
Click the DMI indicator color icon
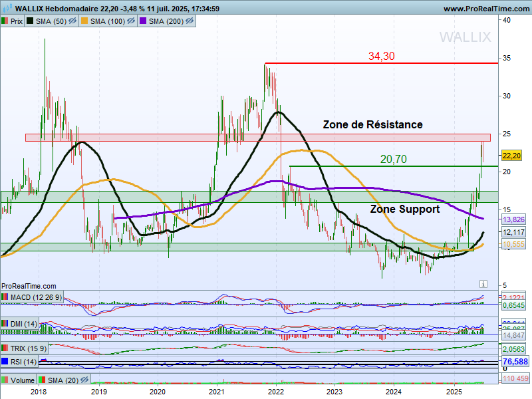pyautogui.click(x=5, y=324)
